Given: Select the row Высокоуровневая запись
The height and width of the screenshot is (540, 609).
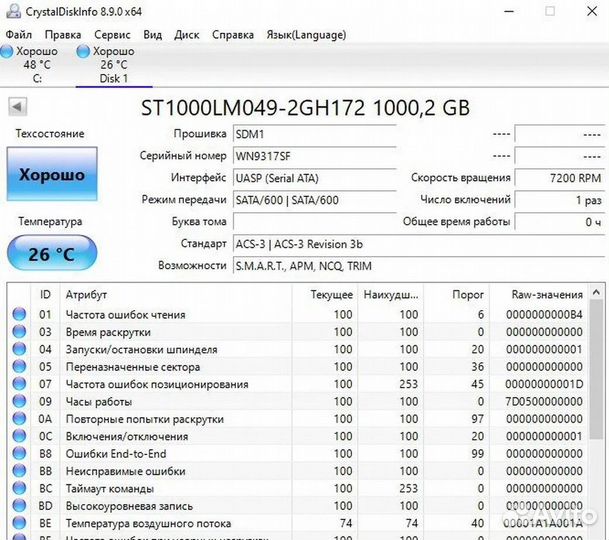Looking at the screenshot, I should 298,505.
